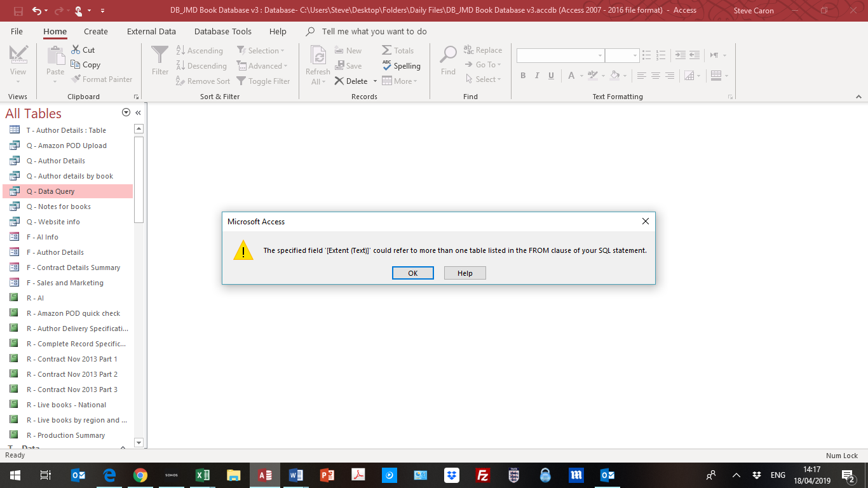Viewport: 868px width, 488px height.
Task: Click the numbered list icon
Action: pos(661,55)
